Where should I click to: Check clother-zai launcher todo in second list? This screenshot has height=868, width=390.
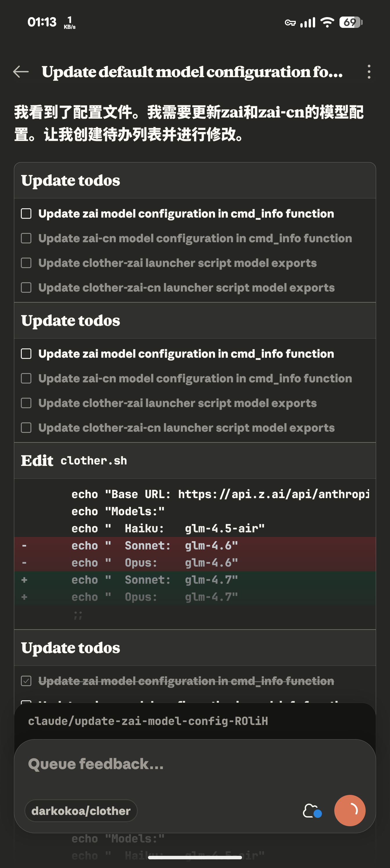[26, 403]
